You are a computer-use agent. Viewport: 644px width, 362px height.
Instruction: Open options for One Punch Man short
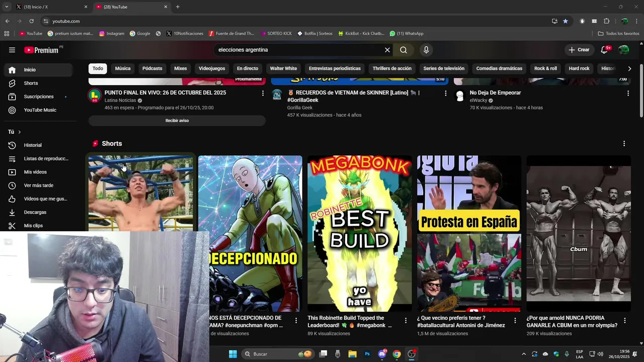click(x=296, y=320)
